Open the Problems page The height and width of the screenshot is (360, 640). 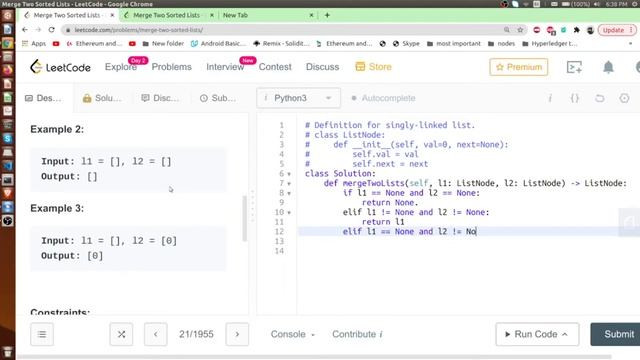point(171,67)
